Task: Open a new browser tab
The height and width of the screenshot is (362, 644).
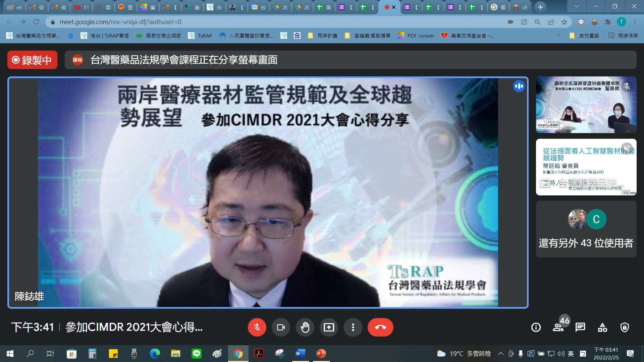Action: pos(540,7)
